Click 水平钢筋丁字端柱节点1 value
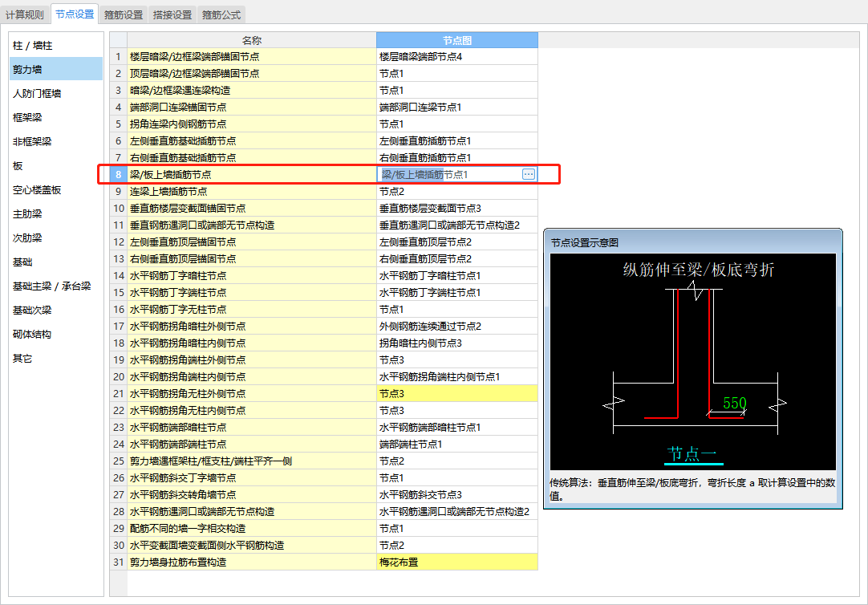Screen dimensions: 868x605 [457, 293]
